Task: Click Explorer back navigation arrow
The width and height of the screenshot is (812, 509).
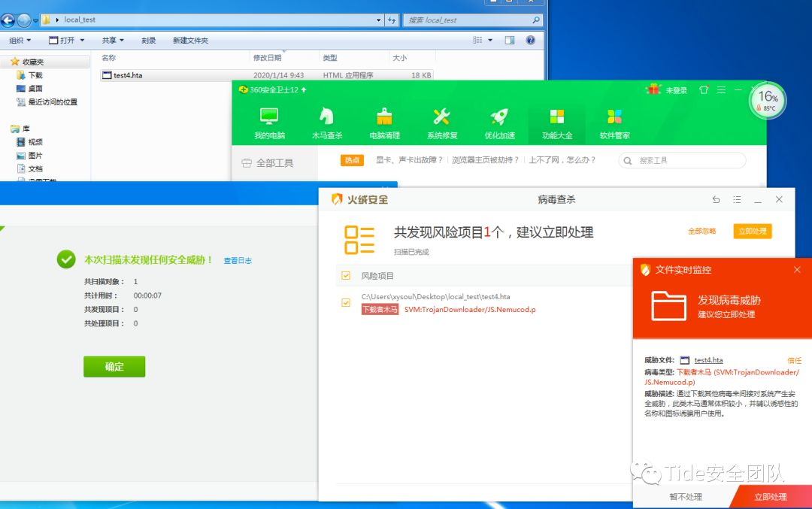Action: [8, 20]
